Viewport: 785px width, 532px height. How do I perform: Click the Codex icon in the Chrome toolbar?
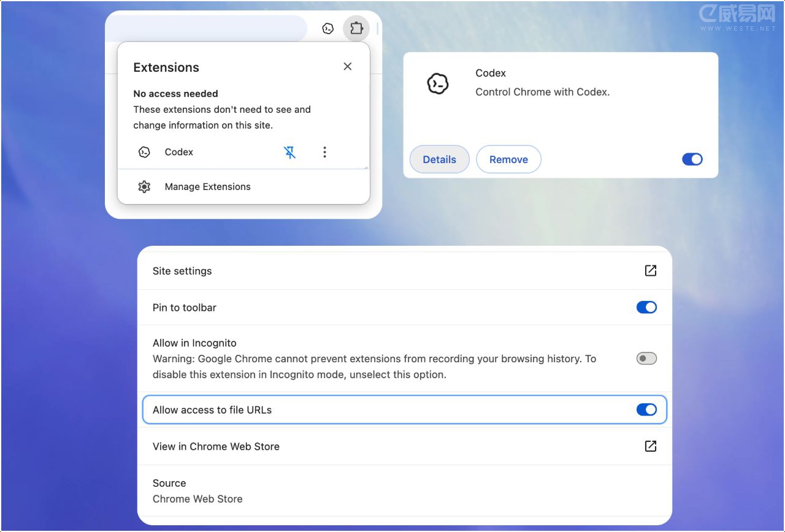point(328,28)
